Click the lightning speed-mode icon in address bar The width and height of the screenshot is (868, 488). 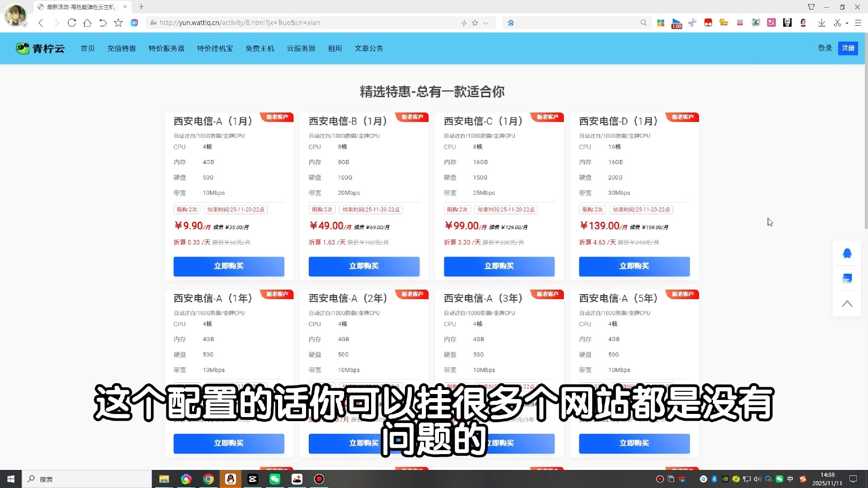coord(464,23)
